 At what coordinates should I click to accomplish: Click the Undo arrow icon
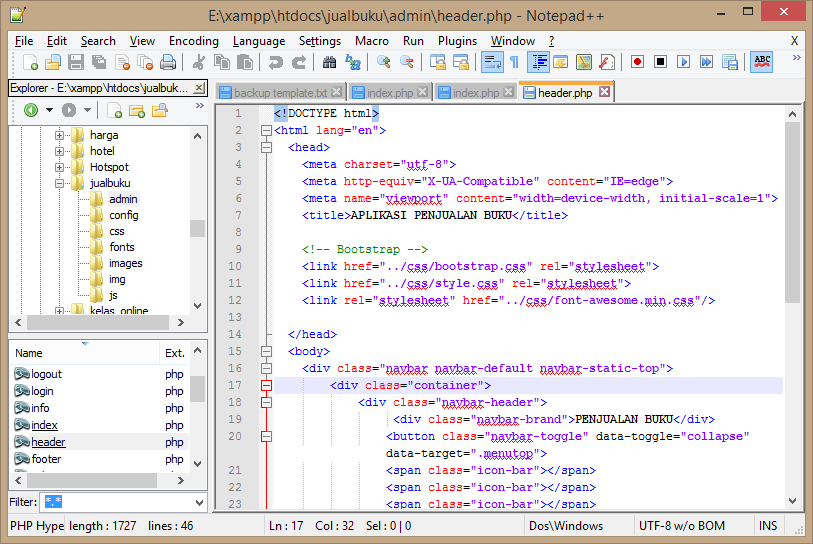[x=275, y=62]
